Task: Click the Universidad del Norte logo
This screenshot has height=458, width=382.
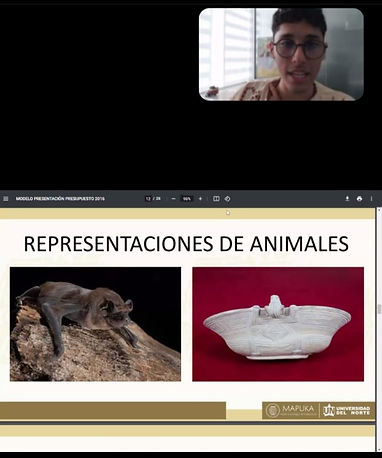Action: pyautogui.click(x=346, y=410)
